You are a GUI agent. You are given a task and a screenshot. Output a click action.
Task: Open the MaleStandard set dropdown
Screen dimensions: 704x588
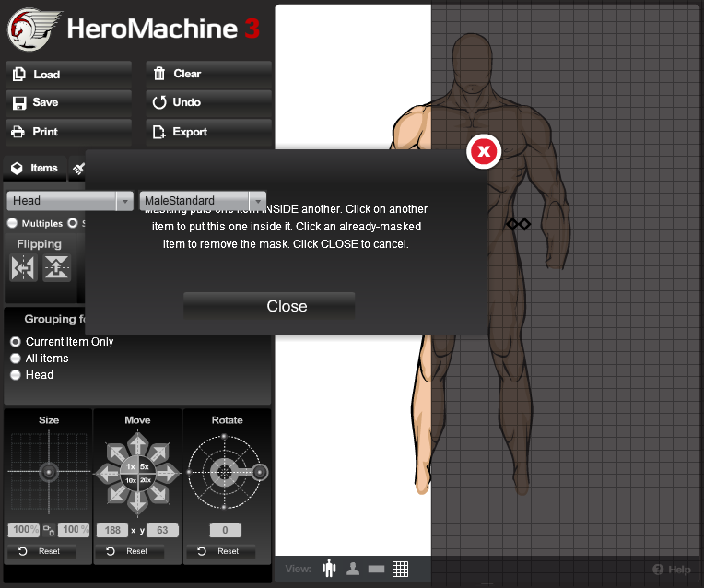point(203,201)
